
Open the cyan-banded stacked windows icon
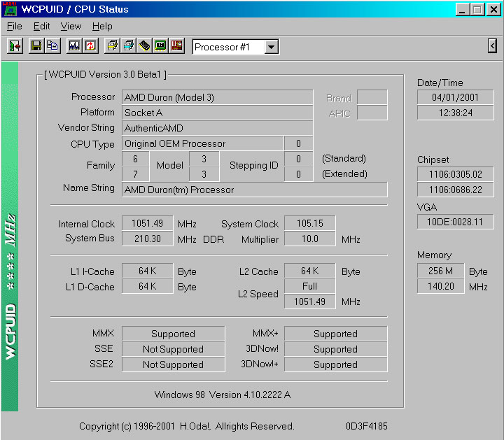[128, 46]
